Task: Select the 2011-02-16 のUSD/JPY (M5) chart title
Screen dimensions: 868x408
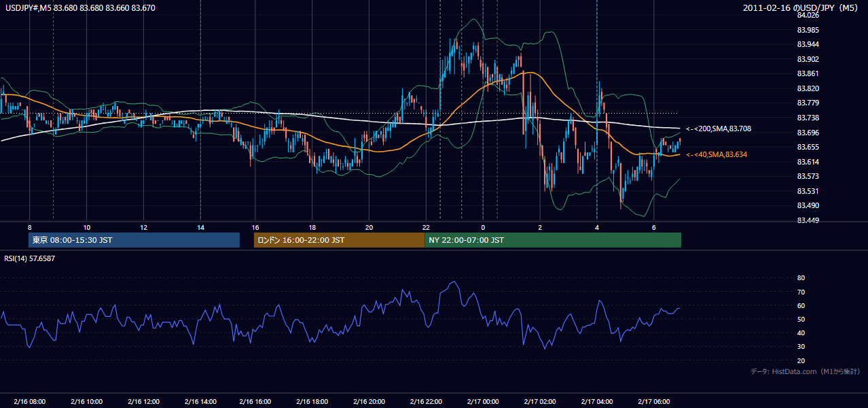Action: (801, 8)
